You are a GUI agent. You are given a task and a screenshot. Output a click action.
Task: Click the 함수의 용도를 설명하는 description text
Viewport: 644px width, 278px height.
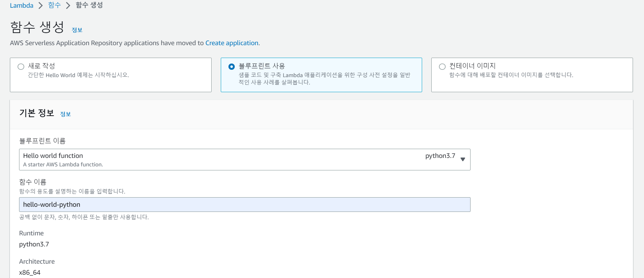[72, 191]
